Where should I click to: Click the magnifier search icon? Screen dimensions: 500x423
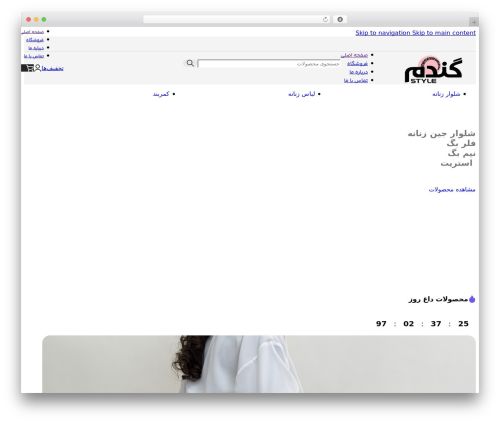pyautogui.click(x=190, y=63)
